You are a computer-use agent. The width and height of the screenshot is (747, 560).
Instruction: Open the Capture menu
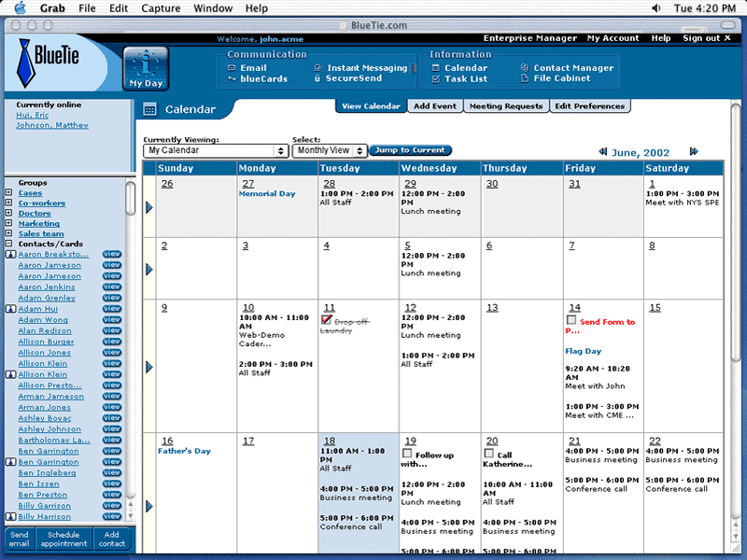161,8
